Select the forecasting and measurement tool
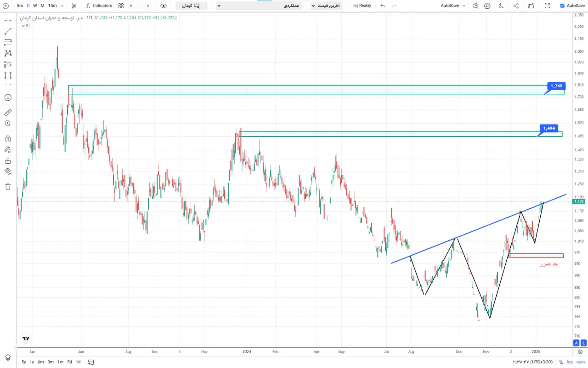The height and width of the screenshot is (368, 588). 8,64
